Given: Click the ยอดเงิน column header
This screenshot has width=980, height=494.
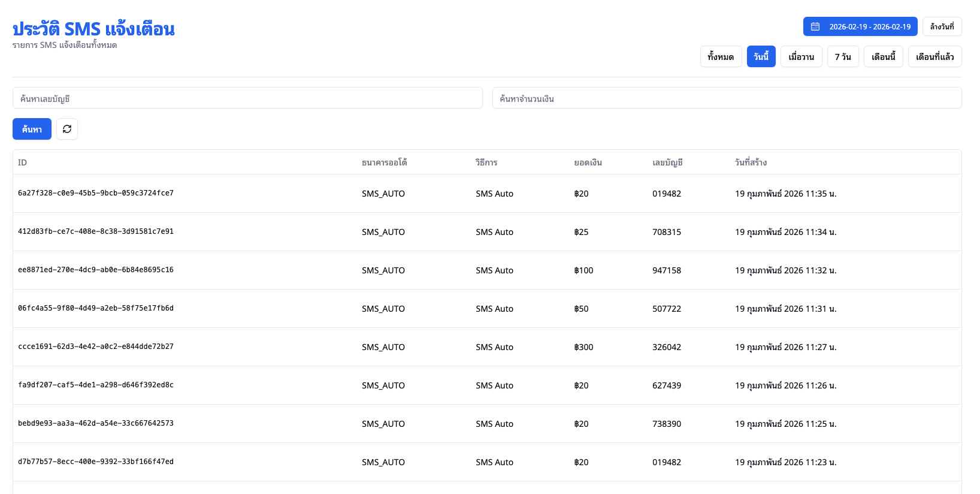Looking at the screenshot, I should point(588,162).
